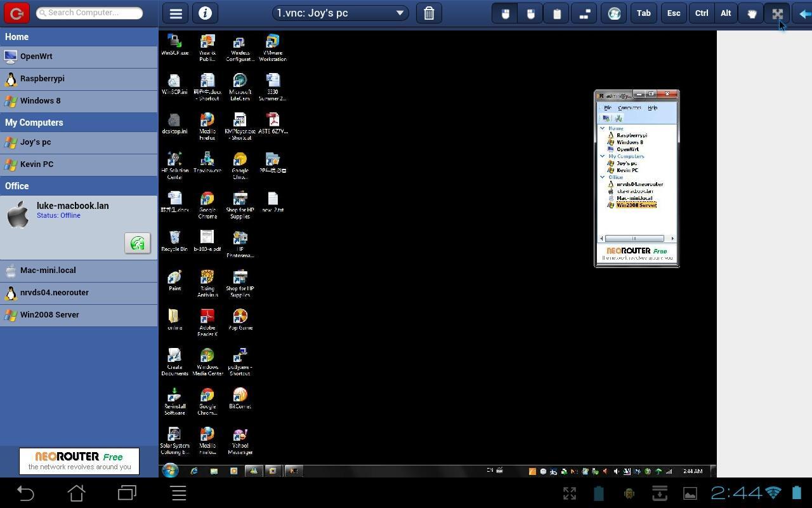Toggle the Ctrl modifier key
This screenshot has width=812, height=508.
coord(701,13)
